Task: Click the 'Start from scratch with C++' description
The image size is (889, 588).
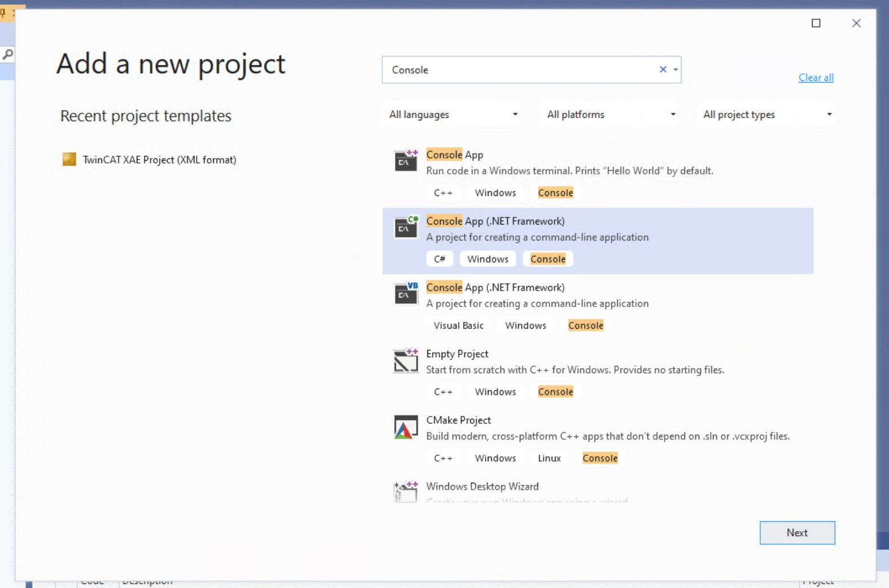Action: (575, 370)
